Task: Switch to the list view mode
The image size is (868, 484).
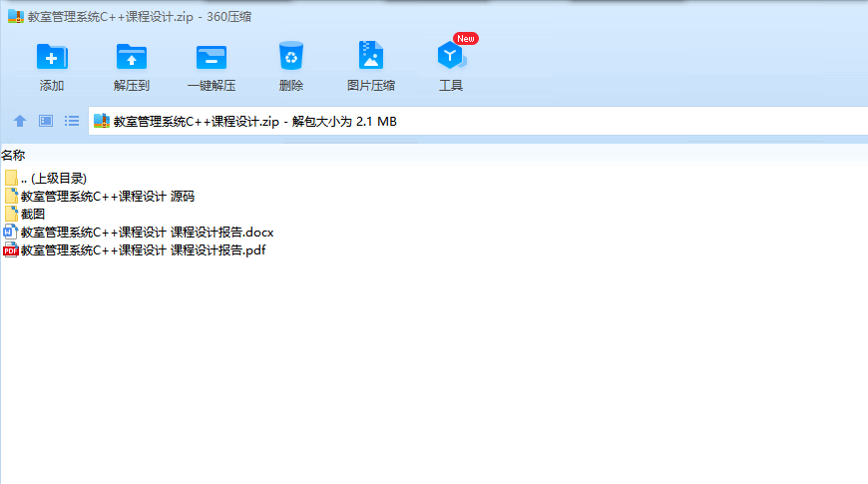Action: tap(72, 121)
